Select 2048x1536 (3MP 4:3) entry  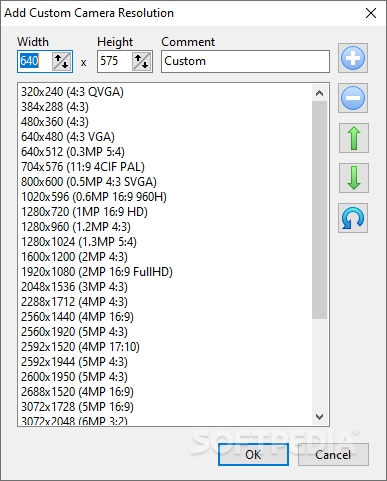(x=74, y=287)
